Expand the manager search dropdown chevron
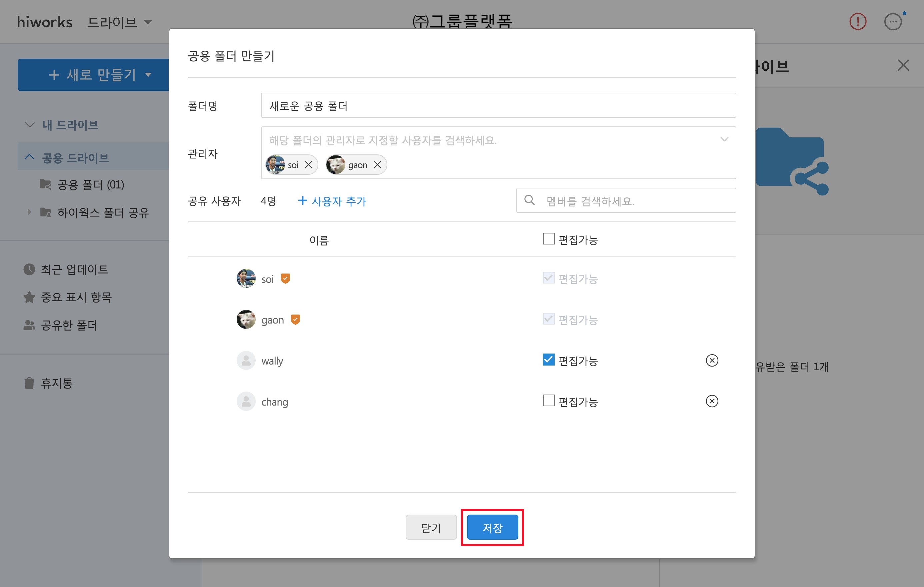This screenshot has height=587, width=924. coord(724,139)
